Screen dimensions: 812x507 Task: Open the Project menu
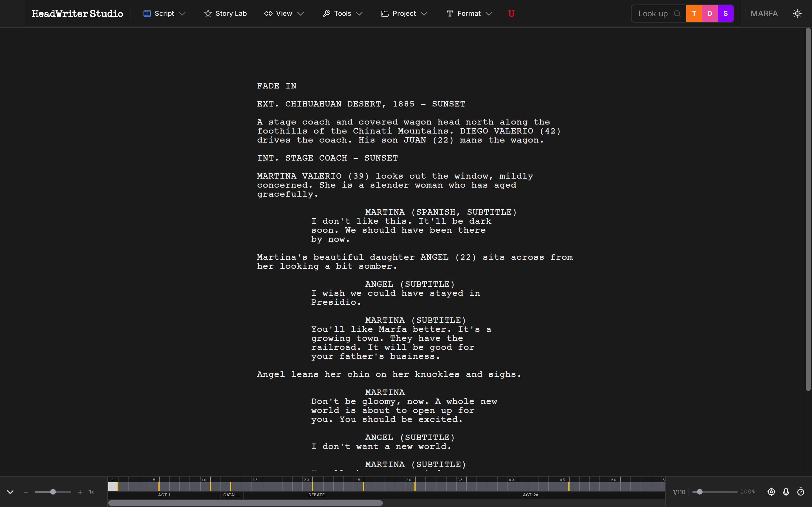(404, 14)
